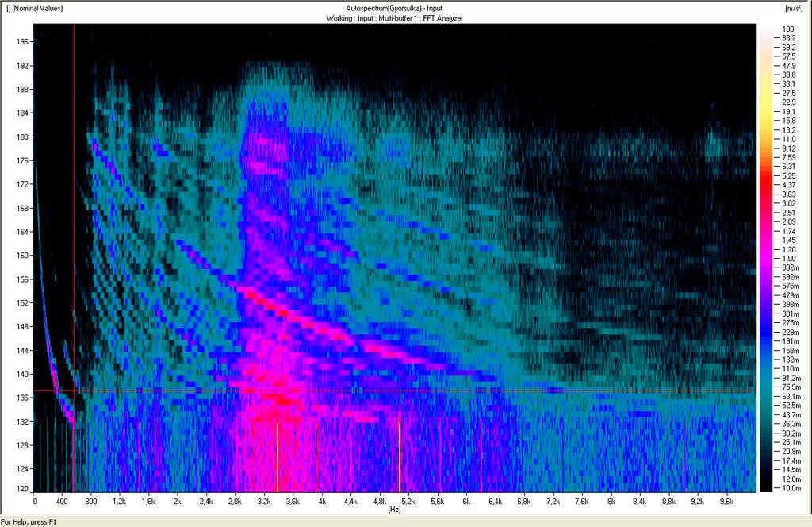812x527 pixels.
Task: Click y-axis tick label 188
Action: tap(21, 89)
